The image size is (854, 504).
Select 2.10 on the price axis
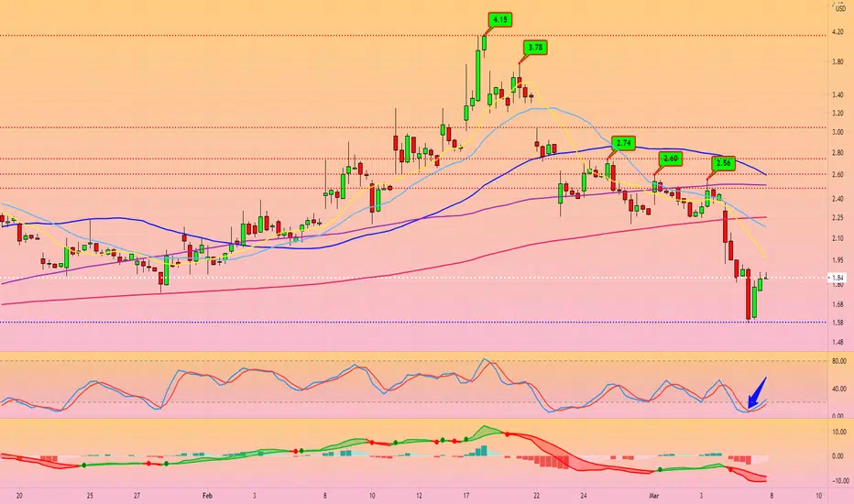(838, 238)
